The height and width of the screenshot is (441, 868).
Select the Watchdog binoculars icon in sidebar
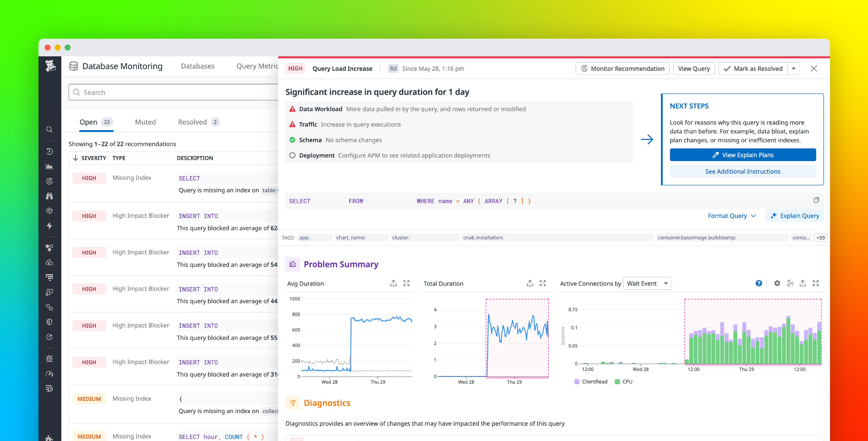[50, 196]
